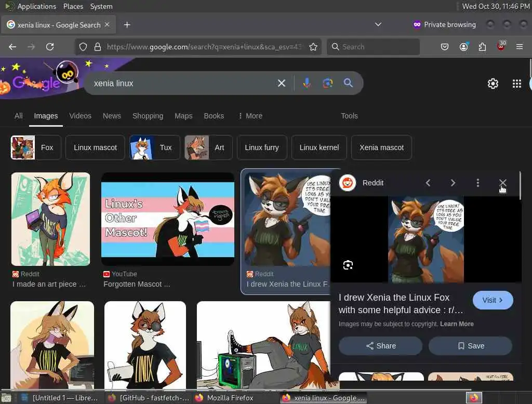
Task: Open Linux's Other Mascot YouTube thumbnail
Action: (168, 219)
